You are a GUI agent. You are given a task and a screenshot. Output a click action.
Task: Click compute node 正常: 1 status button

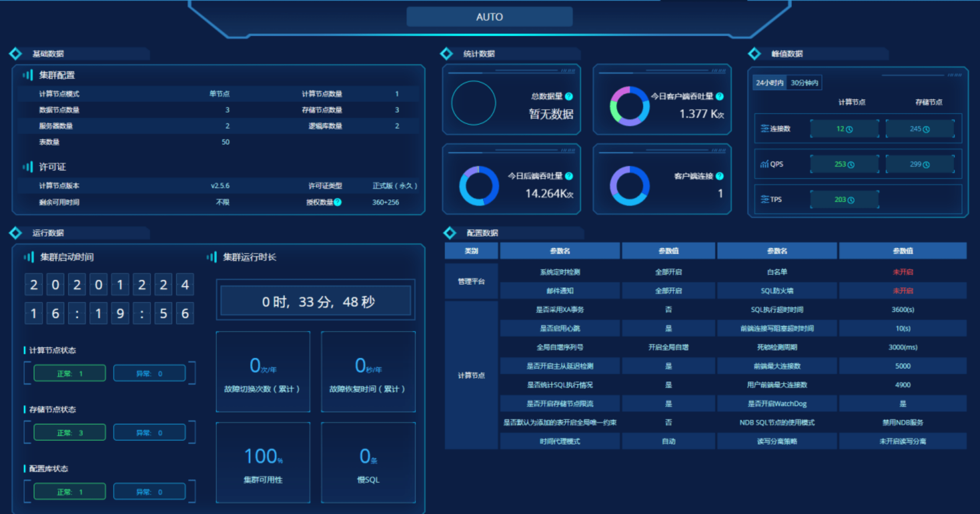coord(70,373)
